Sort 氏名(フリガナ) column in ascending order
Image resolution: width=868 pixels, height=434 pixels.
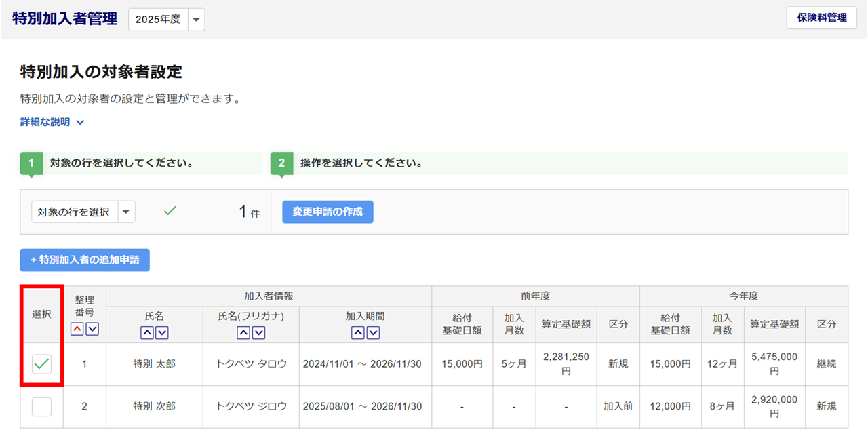click(243, 332)
